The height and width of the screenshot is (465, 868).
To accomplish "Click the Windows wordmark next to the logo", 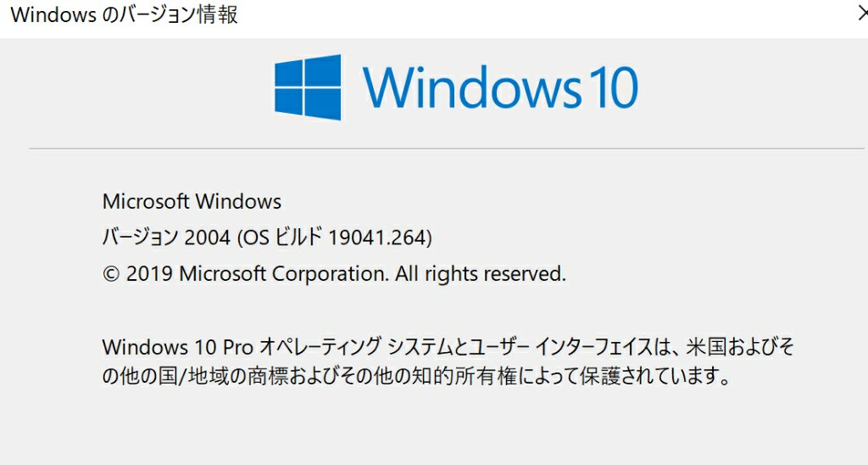I will [472, 87].
